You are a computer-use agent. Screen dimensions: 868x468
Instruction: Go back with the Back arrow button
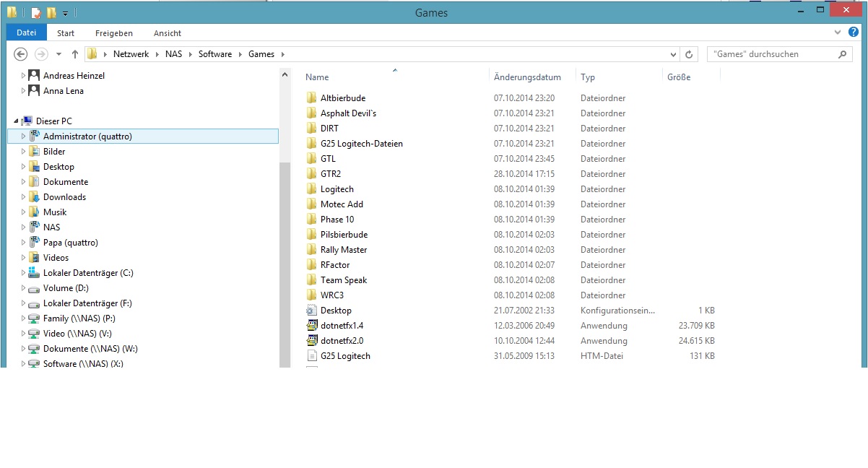(x=21, y=54)
